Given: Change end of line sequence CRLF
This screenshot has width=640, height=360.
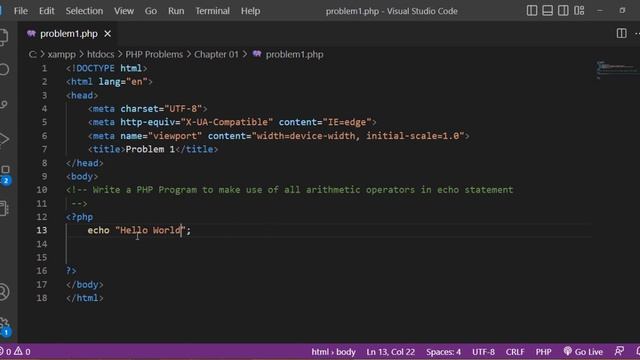Looking at the screenshot, I should [515, 351].
